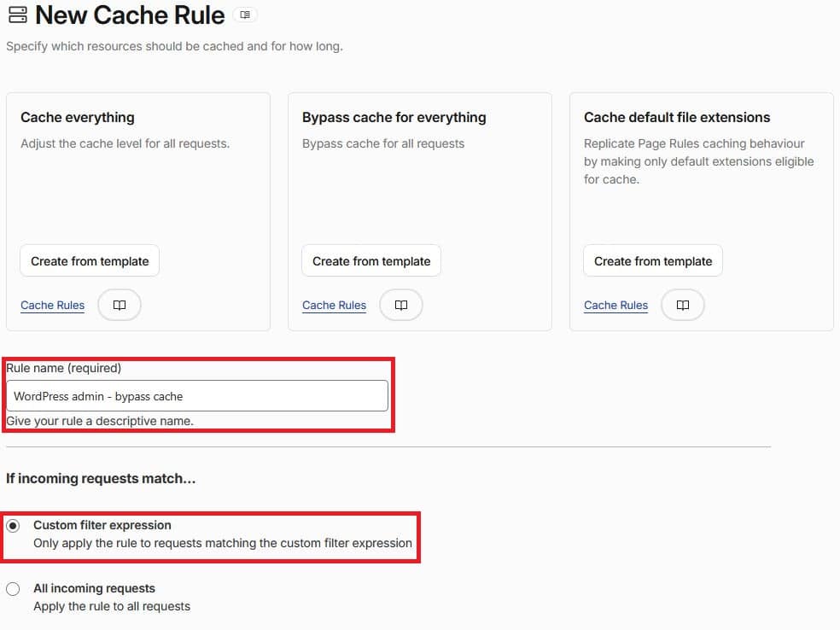Click the 'Cache everything' card title
The width and height of the screenshot is (840, 630).
coord(78,117)
